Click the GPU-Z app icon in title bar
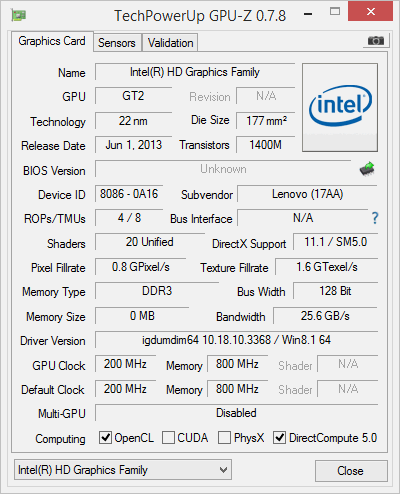This screenshot has height=494, width=400. 19,15
